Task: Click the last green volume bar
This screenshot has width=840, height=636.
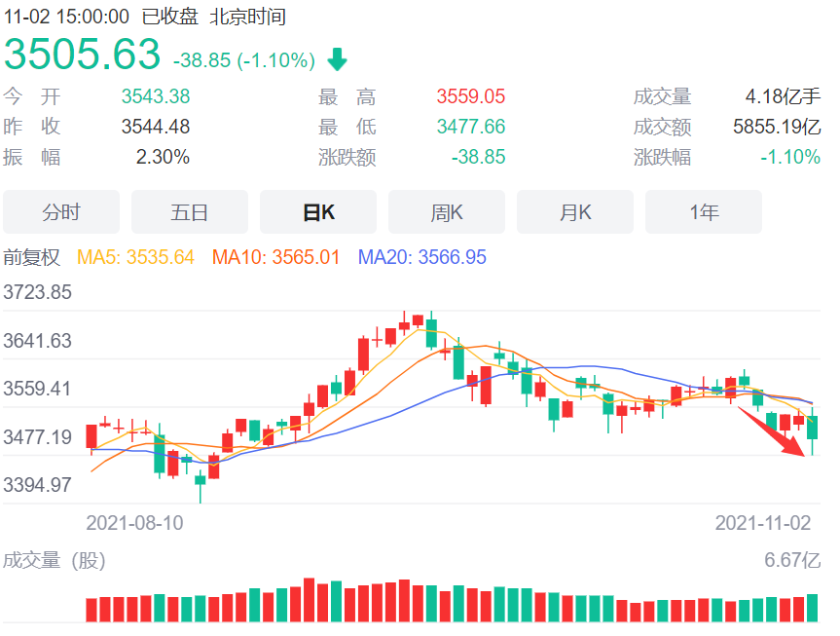Action: click(813, 608)
